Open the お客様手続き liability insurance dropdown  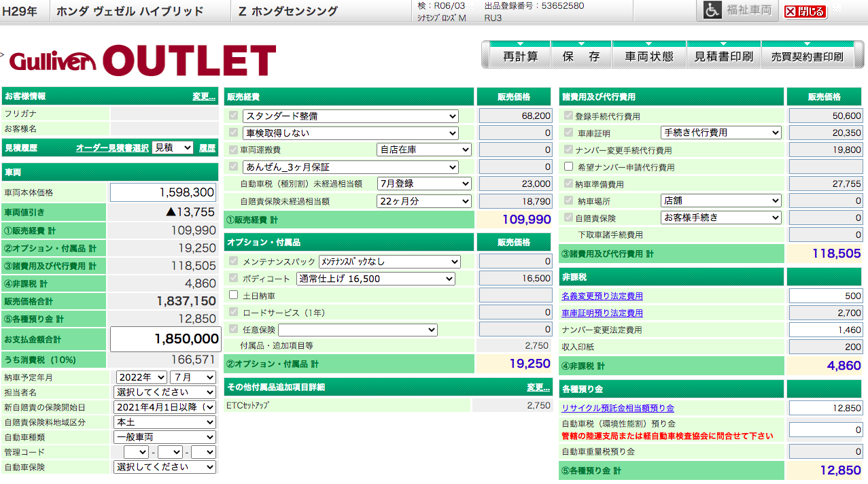[721, 218]
